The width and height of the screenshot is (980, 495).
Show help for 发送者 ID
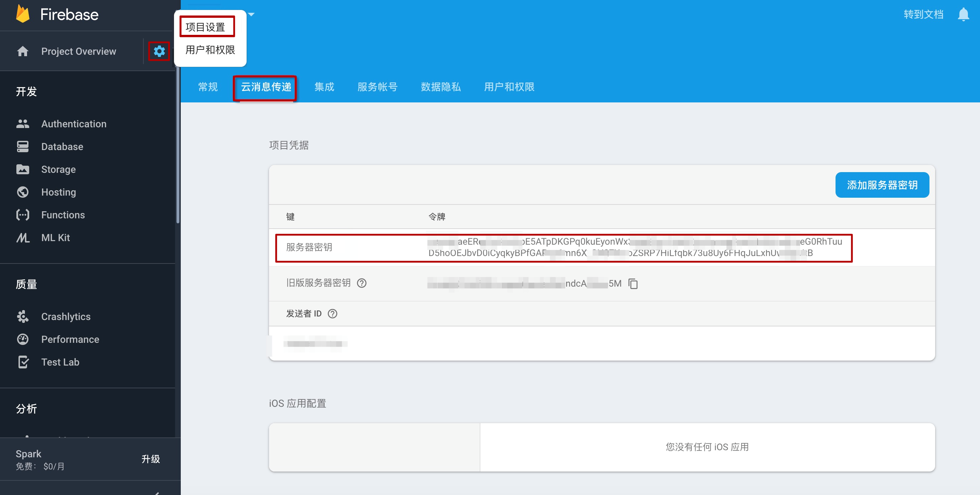click(x=332, y=313)
